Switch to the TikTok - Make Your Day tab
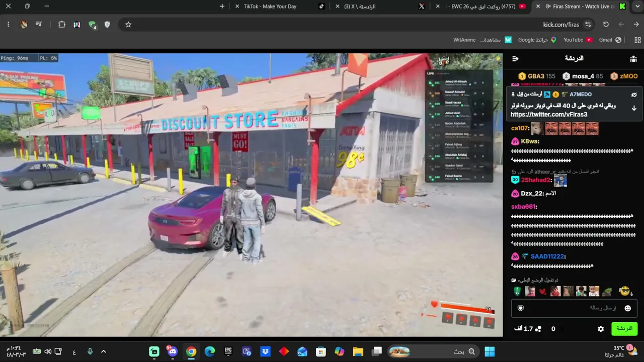Image resolution: width=644 pixels, height=362 pixels. [279, 7]
